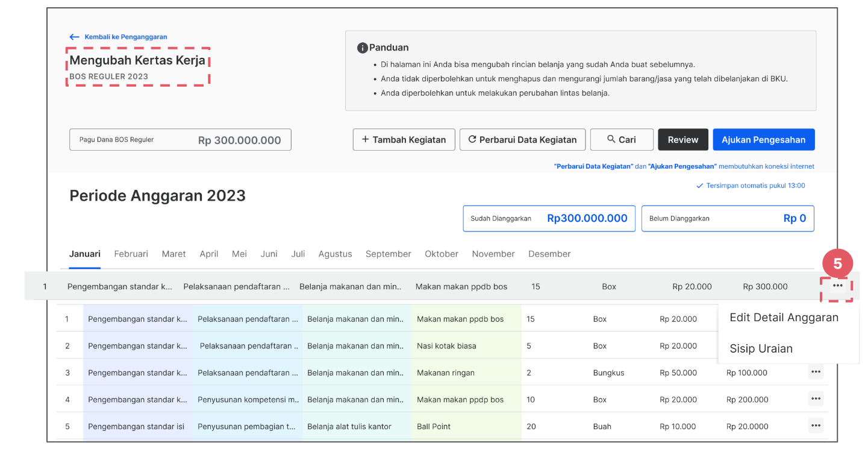Viewport: 868px width, 452px height.
Task: Choose Sisip Uraian menu entry
Action: (761, 348)
